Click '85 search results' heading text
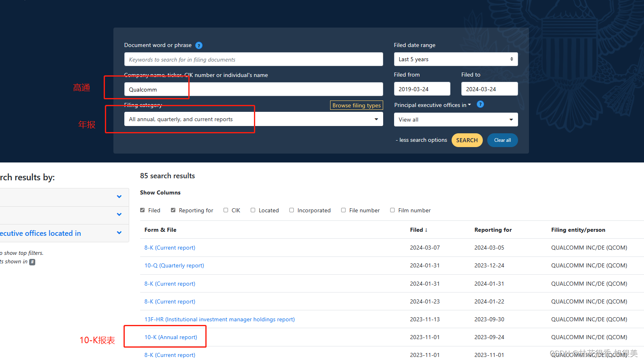The width and height of the screenshot is (644, 361). pos(167,176)
